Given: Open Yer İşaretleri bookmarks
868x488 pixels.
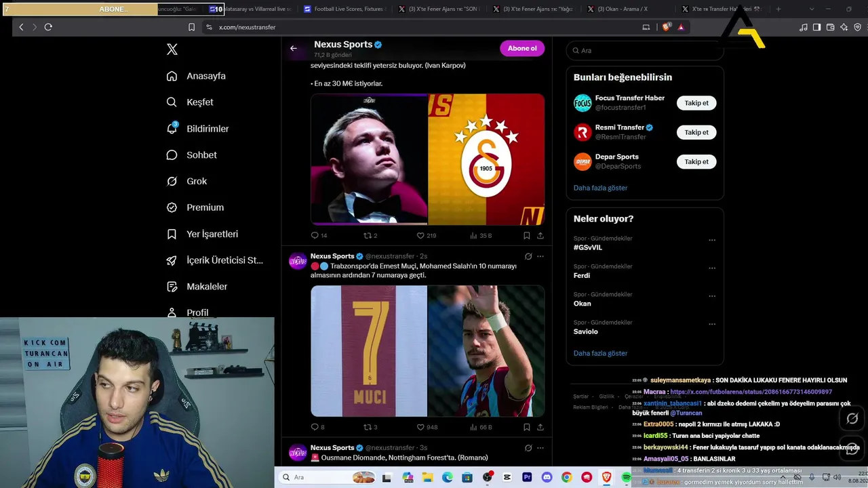Looking at the screenshot, I should (202, 234).
